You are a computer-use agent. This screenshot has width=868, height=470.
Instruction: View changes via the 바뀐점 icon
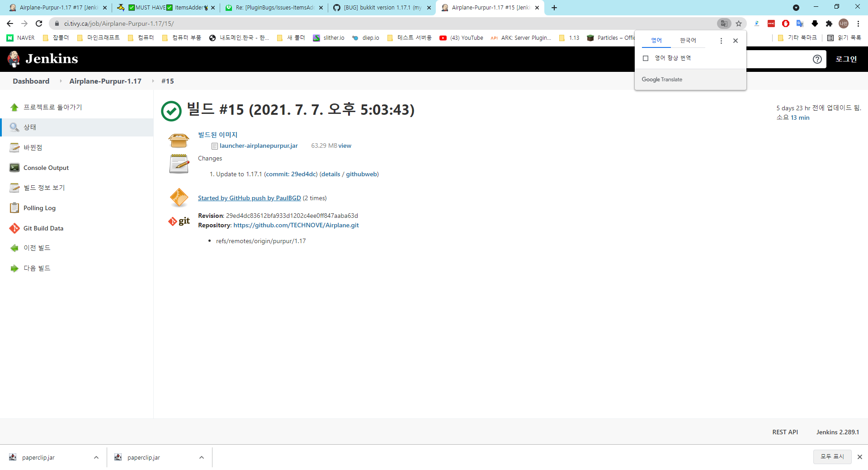pyautogui.click(x=14, y=147)
